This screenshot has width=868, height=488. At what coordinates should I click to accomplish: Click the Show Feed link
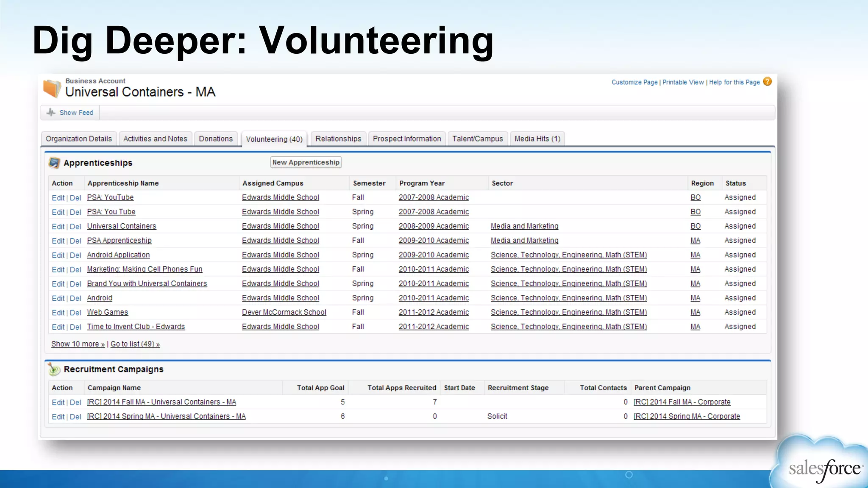point(76,113)
